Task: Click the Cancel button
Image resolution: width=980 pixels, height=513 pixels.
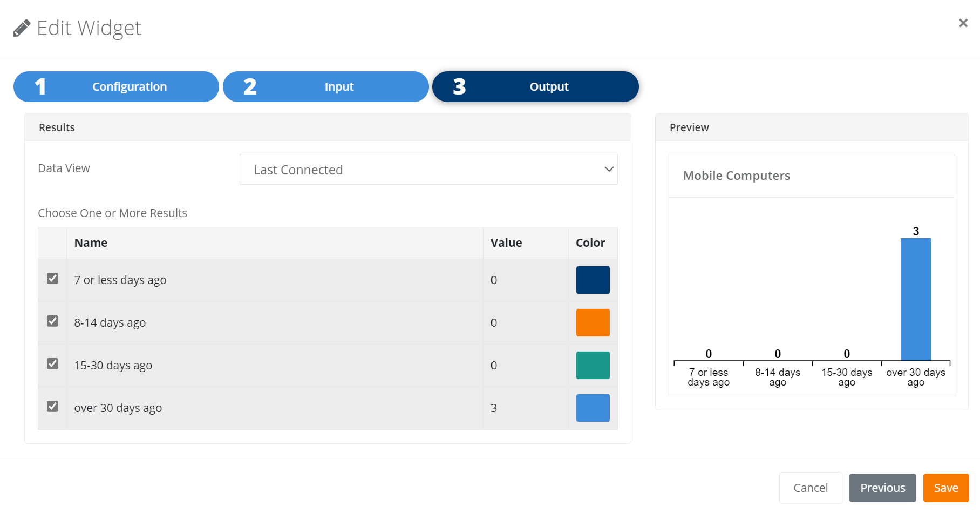Action: click(x=811, y=488)
